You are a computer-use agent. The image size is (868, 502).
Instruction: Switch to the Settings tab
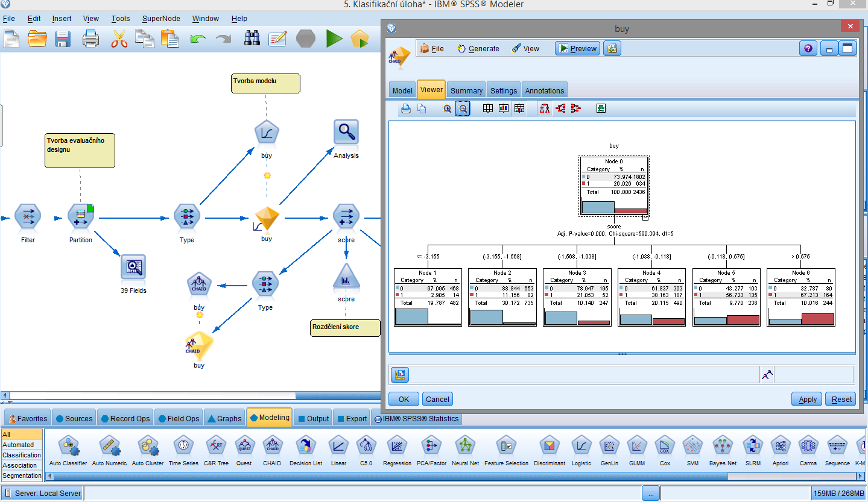pos(504,91)
